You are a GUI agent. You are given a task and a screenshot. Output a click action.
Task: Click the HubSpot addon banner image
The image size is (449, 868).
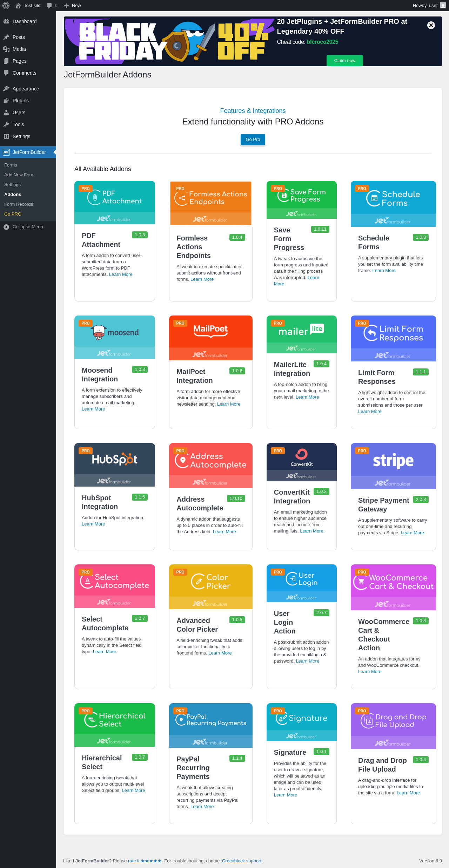pos(115,465)
